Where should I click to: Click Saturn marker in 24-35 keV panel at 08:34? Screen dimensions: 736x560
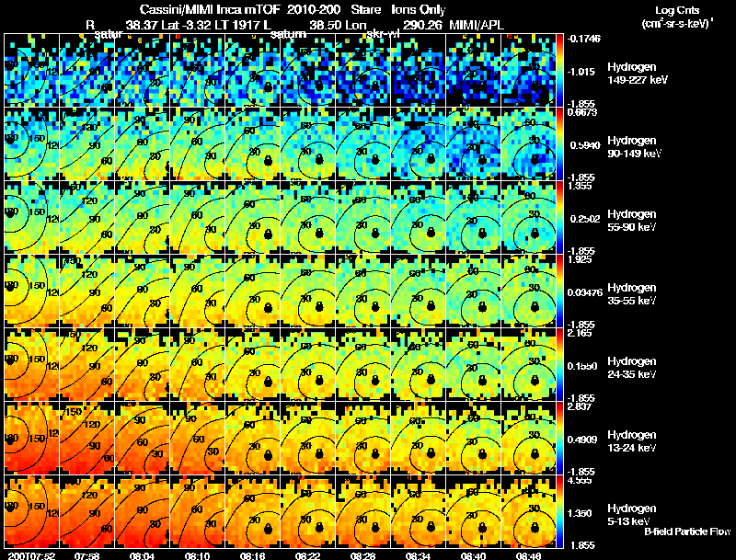431,381
